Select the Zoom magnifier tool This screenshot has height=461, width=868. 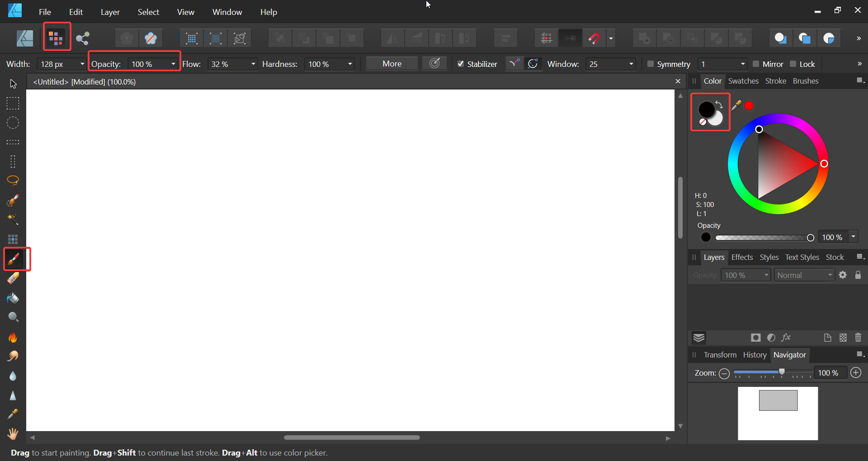tap(13, 317)
